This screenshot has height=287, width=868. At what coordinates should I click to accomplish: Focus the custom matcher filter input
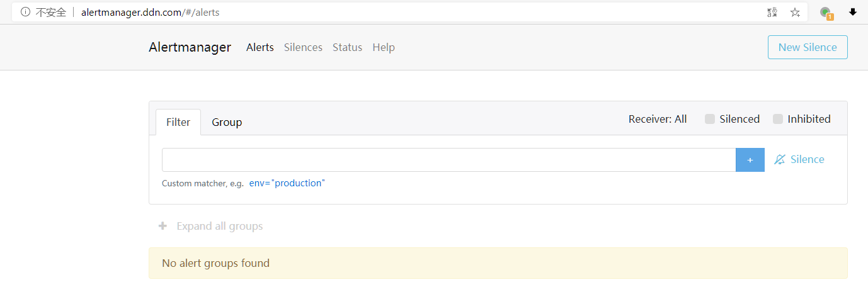pyautogui.click(x=448, y=160)
